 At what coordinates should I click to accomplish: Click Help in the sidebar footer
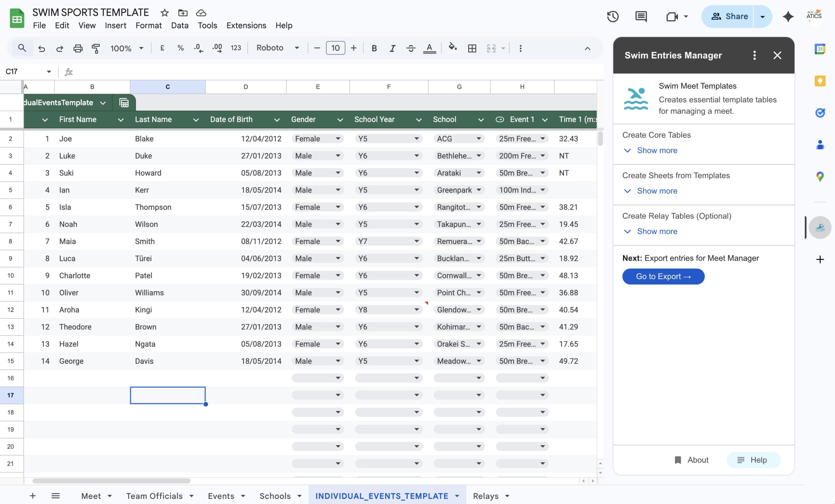click(753, 460)
